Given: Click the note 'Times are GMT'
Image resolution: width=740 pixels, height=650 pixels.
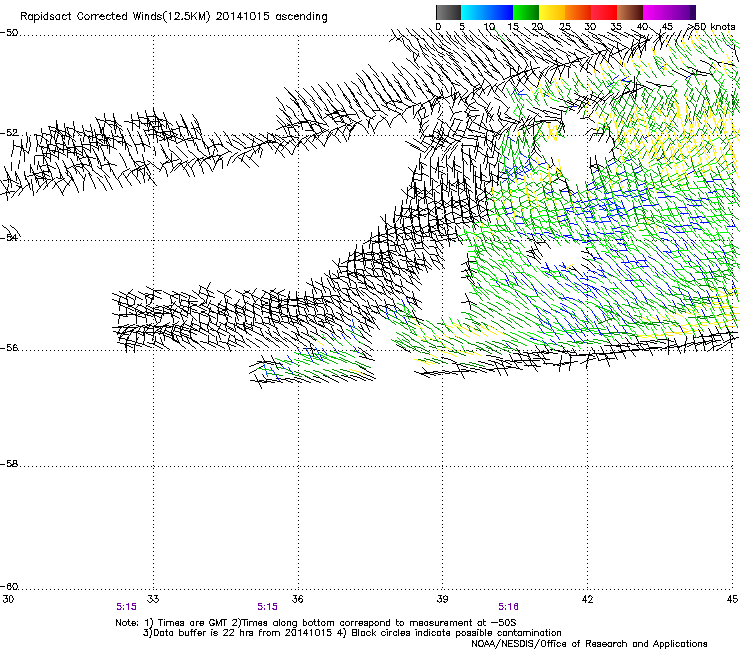Looking at the screenshot, I should point(193,623).
